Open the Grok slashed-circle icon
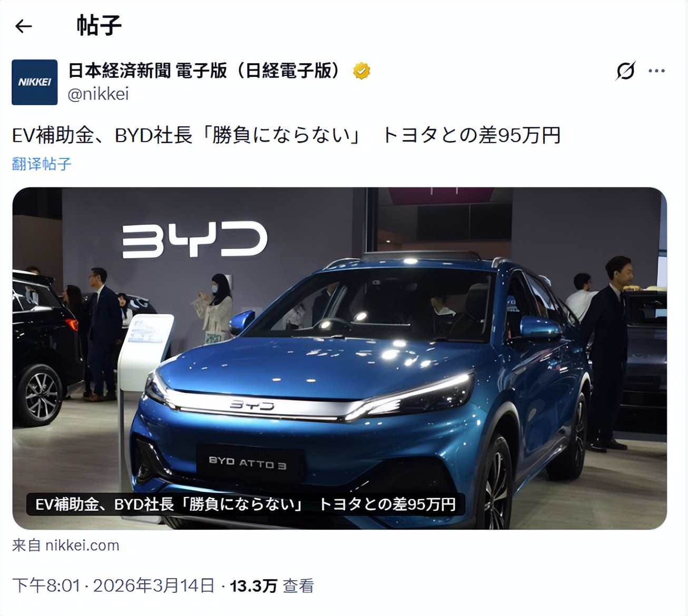This screenshot has width=688, height=616. [x=625, y=71]
